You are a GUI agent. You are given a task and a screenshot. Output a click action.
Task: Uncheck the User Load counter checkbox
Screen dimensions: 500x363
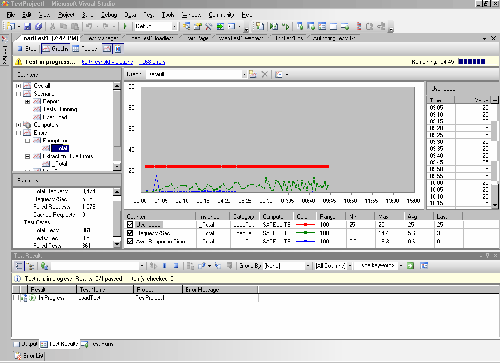[x=130, y=225]
